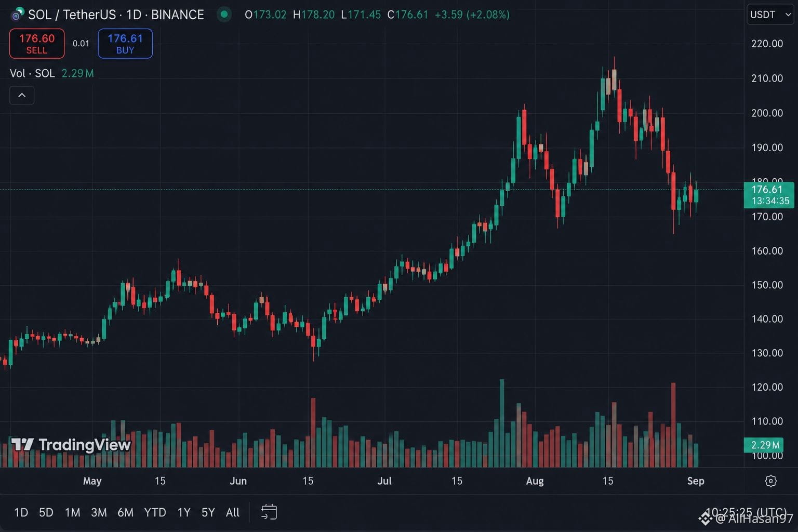Choose the YTD range tab
798x532 pixels.
(x=155, y=513)
